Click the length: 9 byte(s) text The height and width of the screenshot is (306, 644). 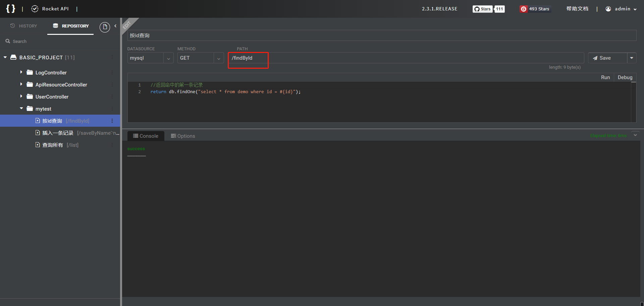tap(565, 67)
